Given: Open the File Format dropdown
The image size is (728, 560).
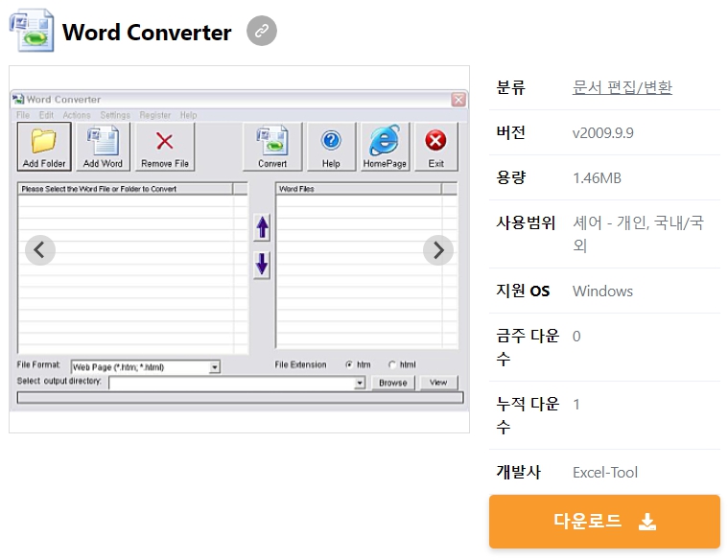Looking at the screenshot, I should 214,367.
